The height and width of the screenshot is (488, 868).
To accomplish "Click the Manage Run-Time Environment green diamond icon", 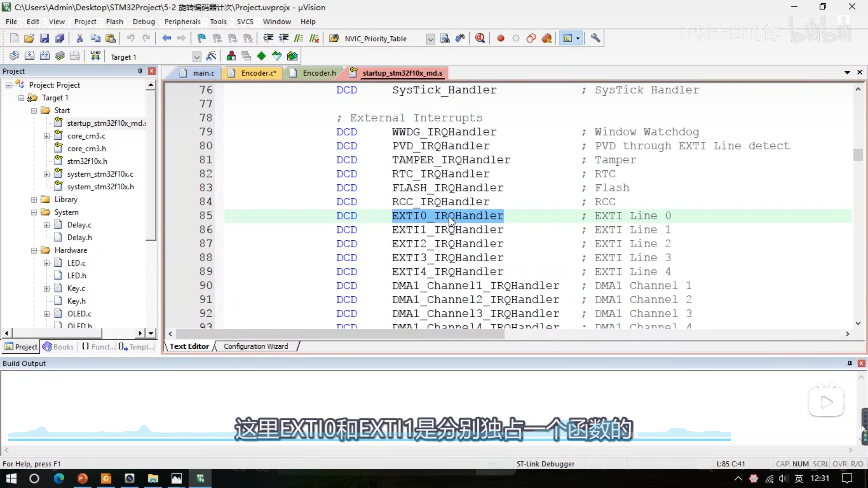I will point(261,56).
